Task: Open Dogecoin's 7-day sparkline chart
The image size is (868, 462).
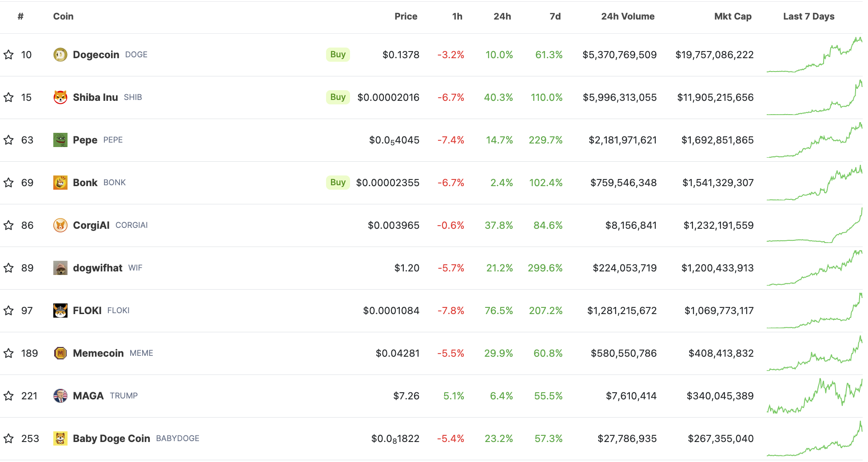Action: (814, 55)
